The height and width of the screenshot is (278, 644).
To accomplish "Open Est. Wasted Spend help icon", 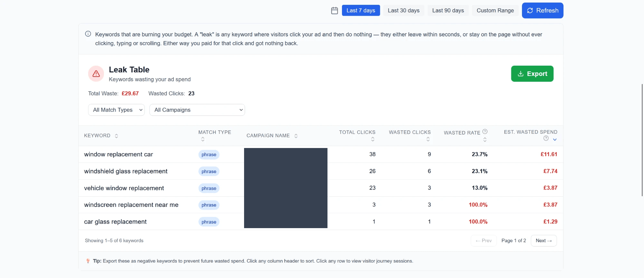I will pyautogui.click(x=546, y=138).
